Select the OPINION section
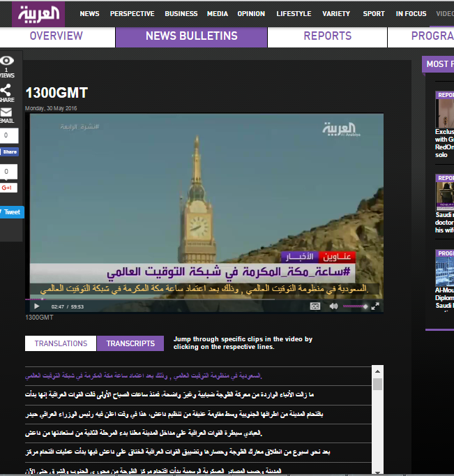Viewport: 454px width, 476px height. 251,14
